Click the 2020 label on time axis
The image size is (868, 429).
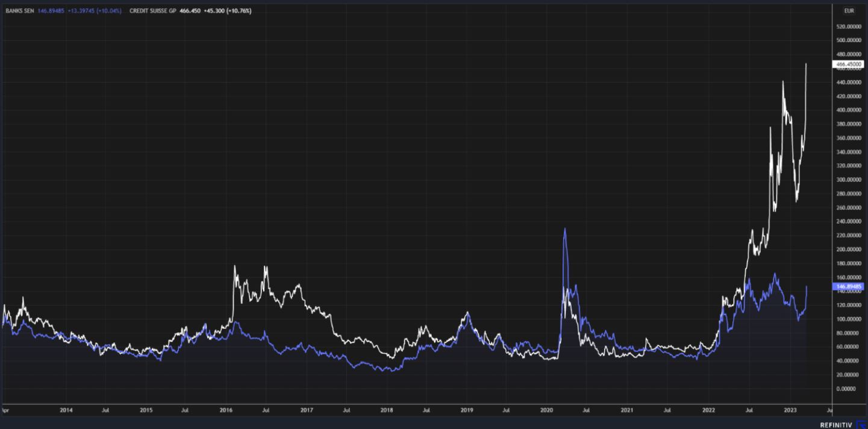click(x=547, y=410)
